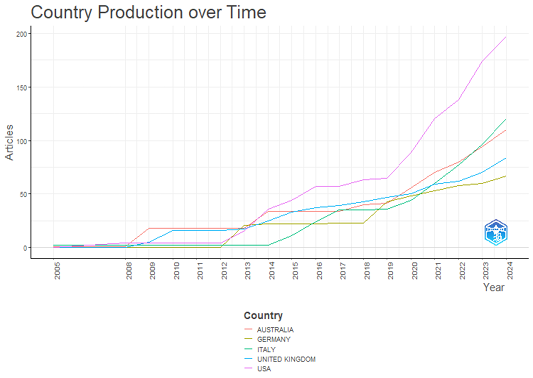This screenshot has height=378, width=533.
Task: Click the United Kingdom legend color line
Action: pos(248,359)
